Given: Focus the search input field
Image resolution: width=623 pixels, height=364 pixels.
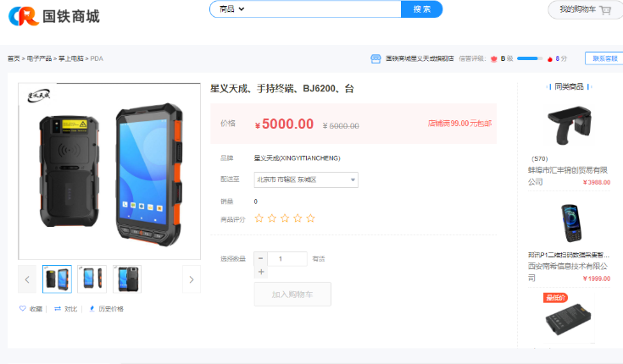Looking at the screenshot, I should tap(322, 8).
